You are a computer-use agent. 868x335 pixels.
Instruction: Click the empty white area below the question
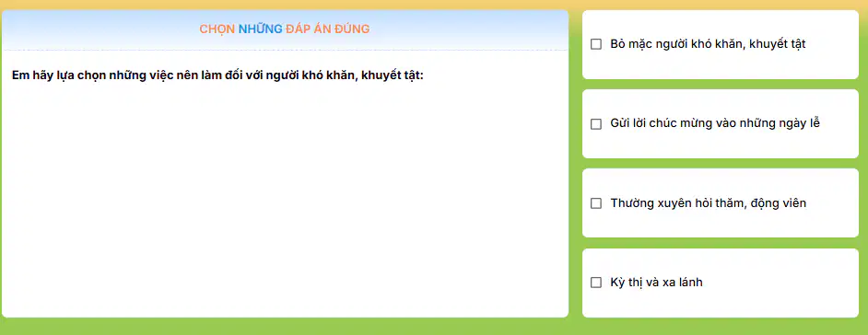coord(285,199)
